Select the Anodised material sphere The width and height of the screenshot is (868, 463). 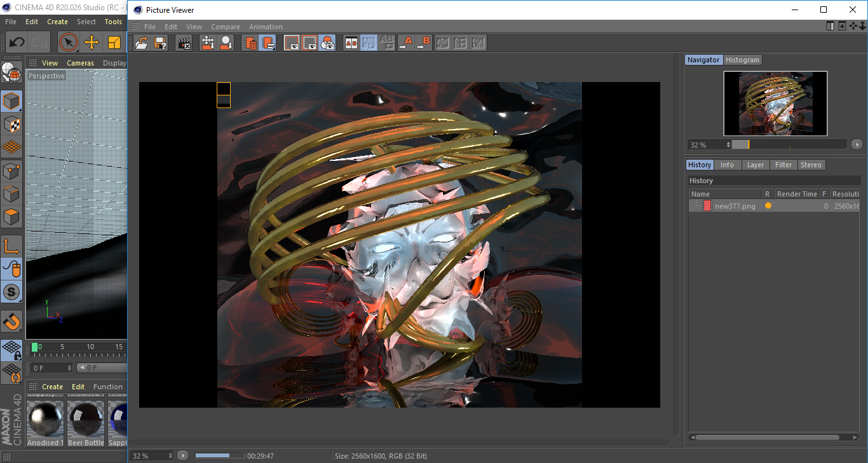(x=44, y=419)
